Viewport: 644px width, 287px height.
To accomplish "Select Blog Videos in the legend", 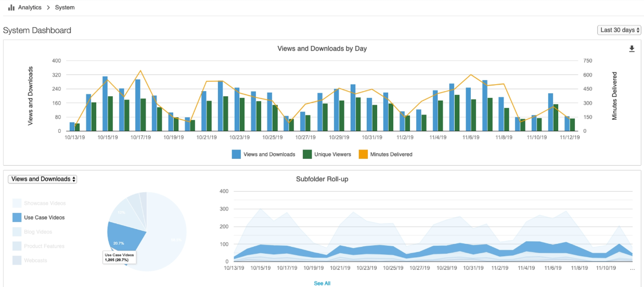I will pos(38,232).
